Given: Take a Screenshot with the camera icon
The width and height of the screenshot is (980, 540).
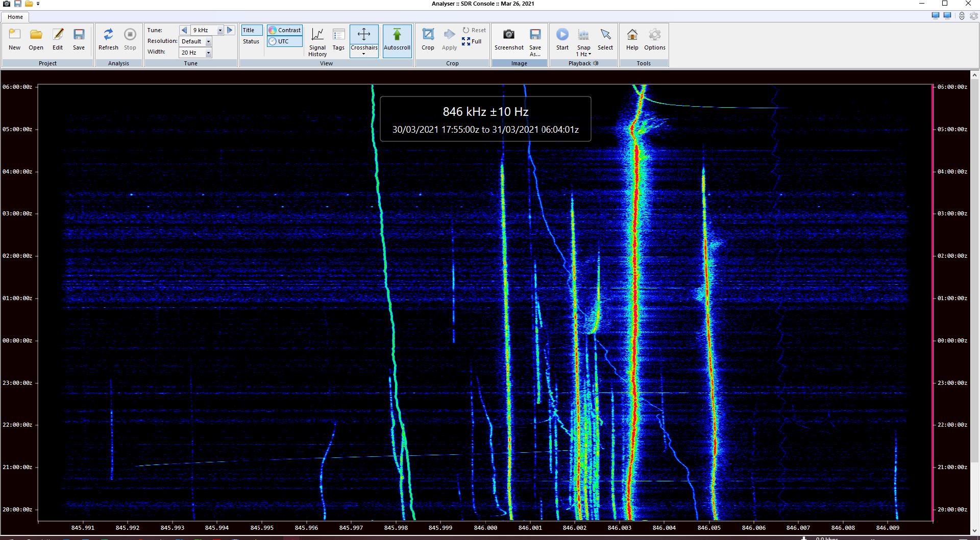Looking at the screenshot, I should click(x=508, y=39).
